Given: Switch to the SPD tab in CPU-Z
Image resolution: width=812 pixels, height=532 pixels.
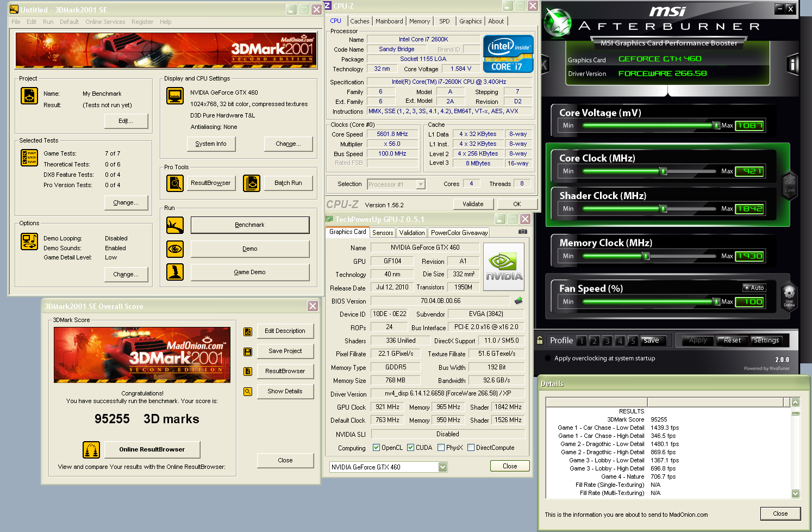Looking at the screenshot, I should click(x=445, y=21).
